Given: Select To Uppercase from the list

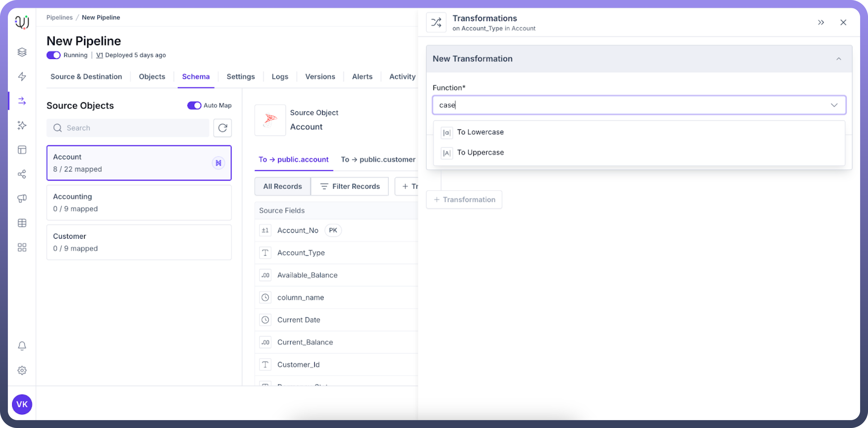Looking at the screenshot, I should point(480,153).
